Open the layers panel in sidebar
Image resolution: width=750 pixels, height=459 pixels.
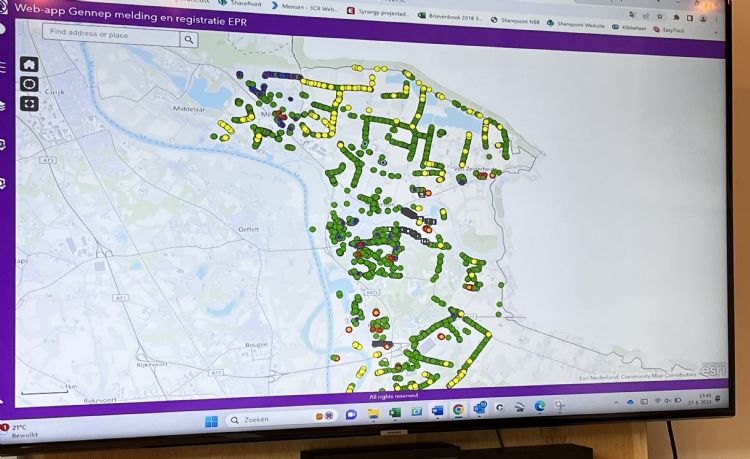pos(3,104)
